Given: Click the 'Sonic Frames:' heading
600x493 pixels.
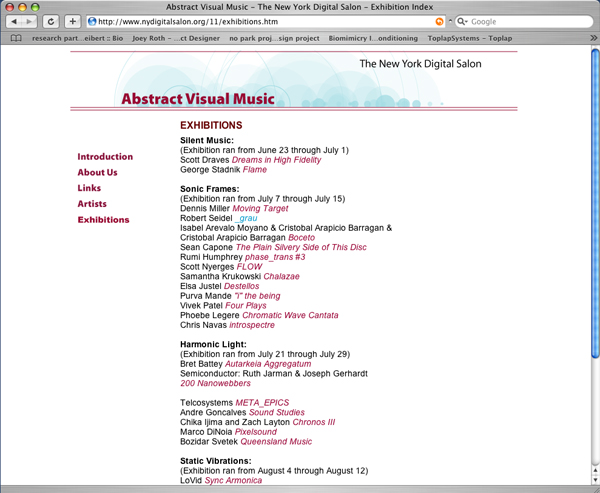Looking at the screenshot, I should click(x=210, y=189).
